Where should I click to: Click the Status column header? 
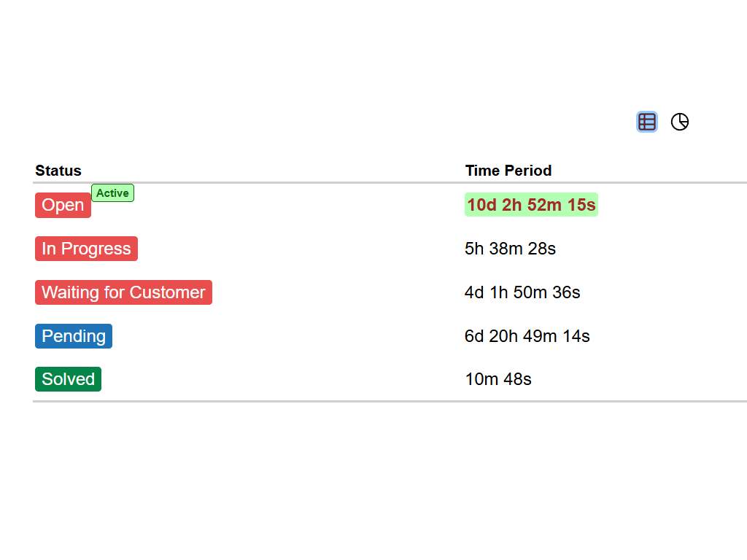[x=58, y=171]
